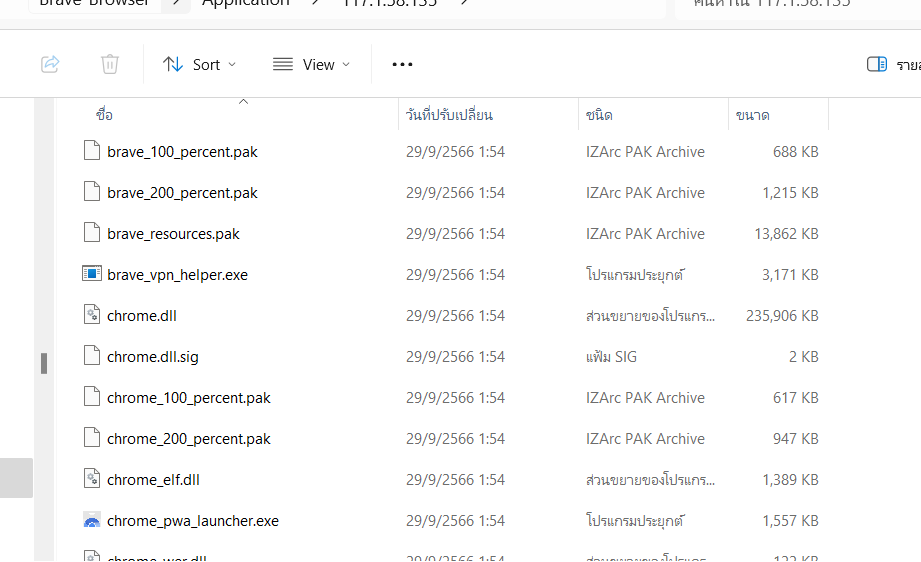
Task: Select file brave_resources.pak
Action: pyautogui.click(x=173, y=234)
